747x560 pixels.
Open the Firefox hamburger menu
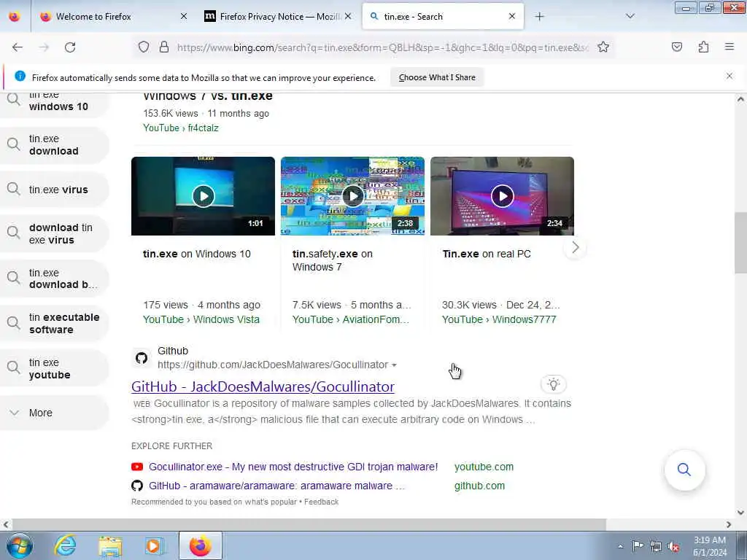(x=729, y=47)
